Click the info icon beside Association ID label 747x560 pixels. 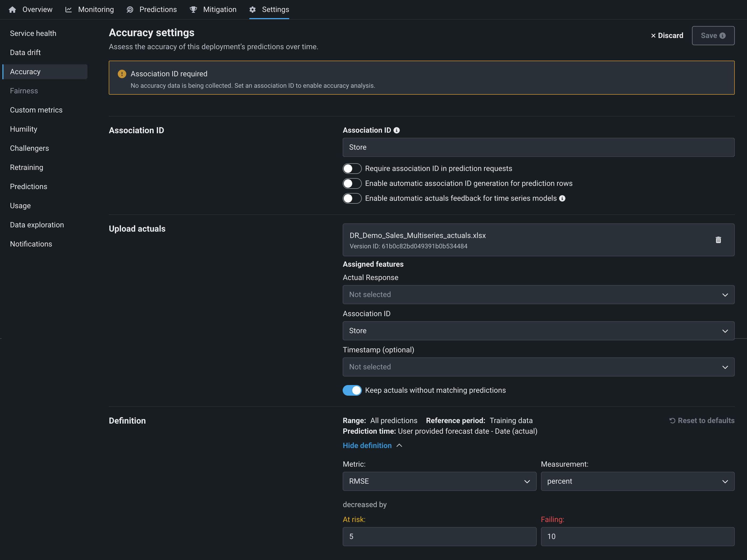pyautogui.click(x=397, y=130)
